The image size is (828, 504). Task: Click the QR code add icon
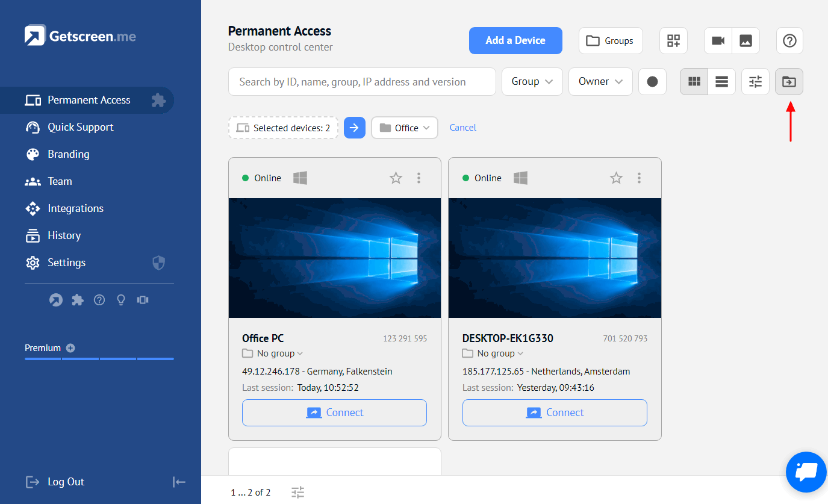pos(673,41)
